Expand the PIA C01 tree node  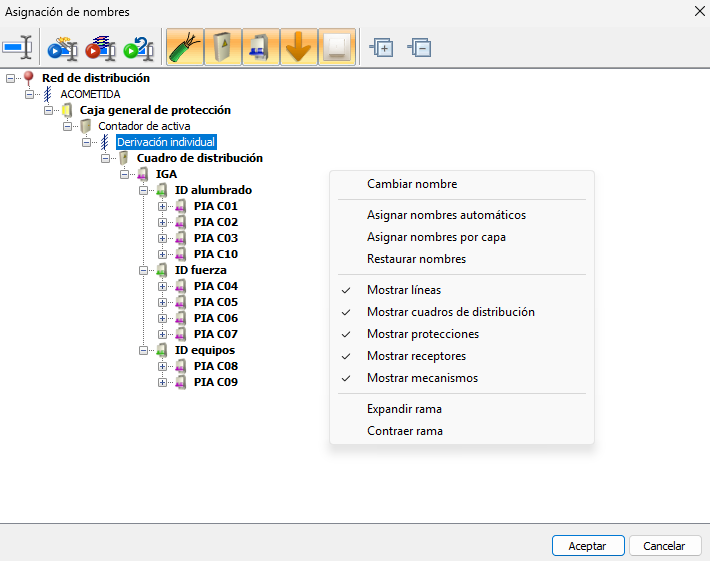click(163, 206)
